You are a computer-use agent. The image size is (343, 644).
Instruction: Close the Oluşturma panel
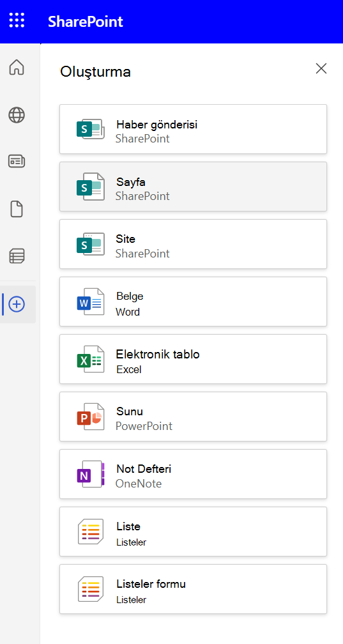coord(321,68)
